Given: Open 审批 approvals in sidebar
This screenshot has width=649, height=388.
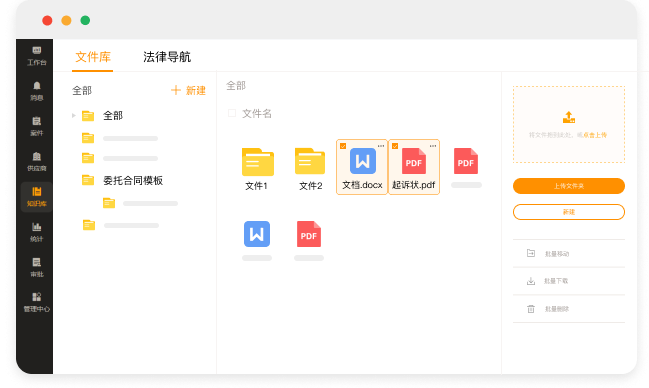Looking at the screenshot, I should 36,267.
